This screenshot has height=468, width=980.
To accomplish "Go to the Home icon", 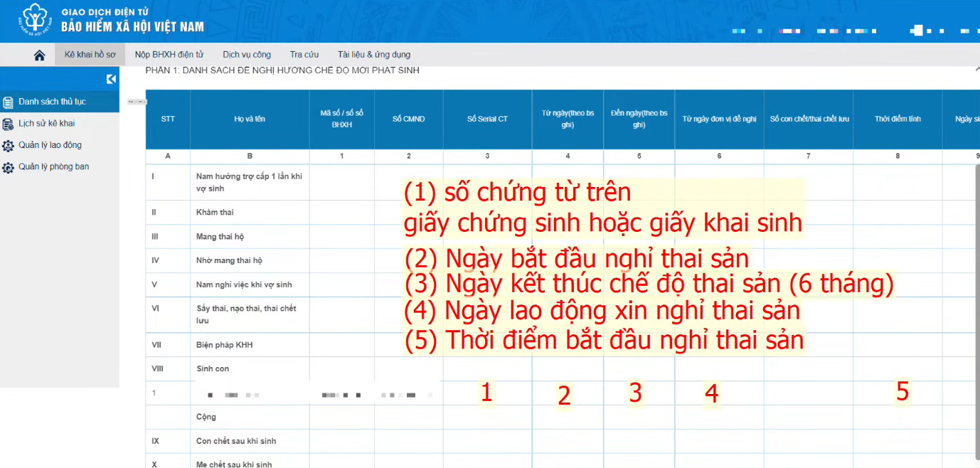I will [x=39, y=55].
